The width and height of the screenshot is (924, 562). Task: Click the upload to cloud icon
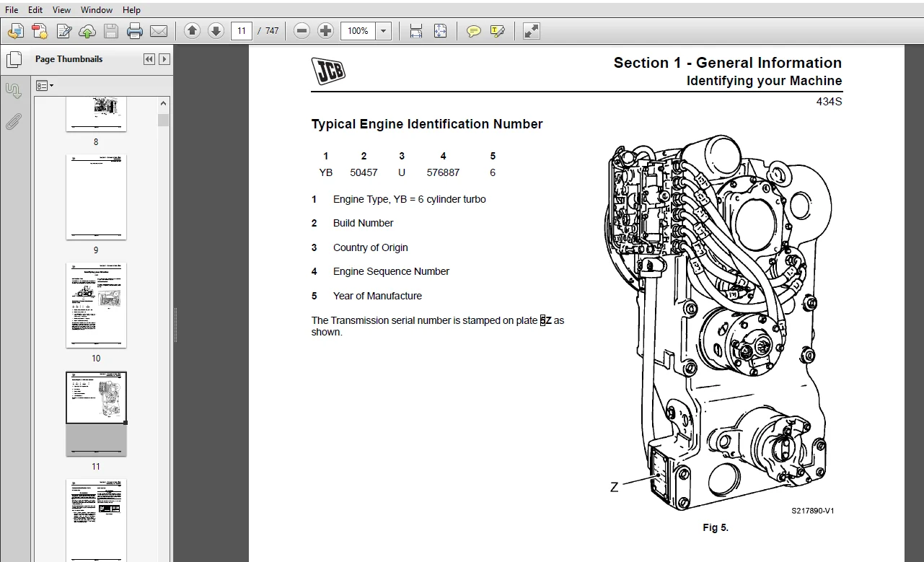[87, 31]
